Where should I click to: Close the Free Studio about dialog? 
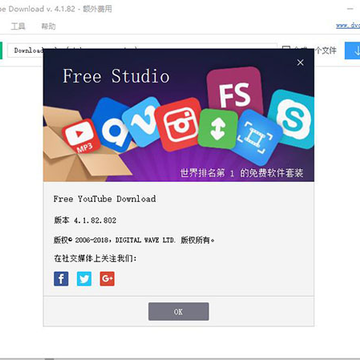[300, 62]
